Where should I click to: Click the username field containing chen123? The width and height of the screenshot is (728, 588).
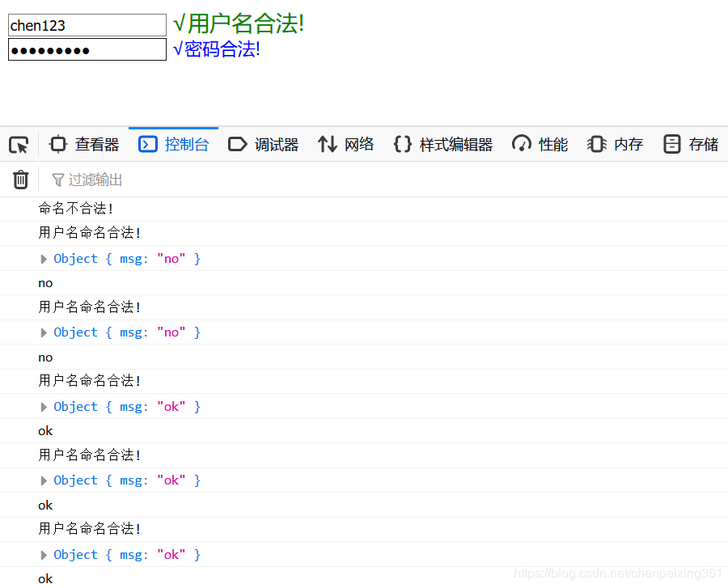[87, 25]
